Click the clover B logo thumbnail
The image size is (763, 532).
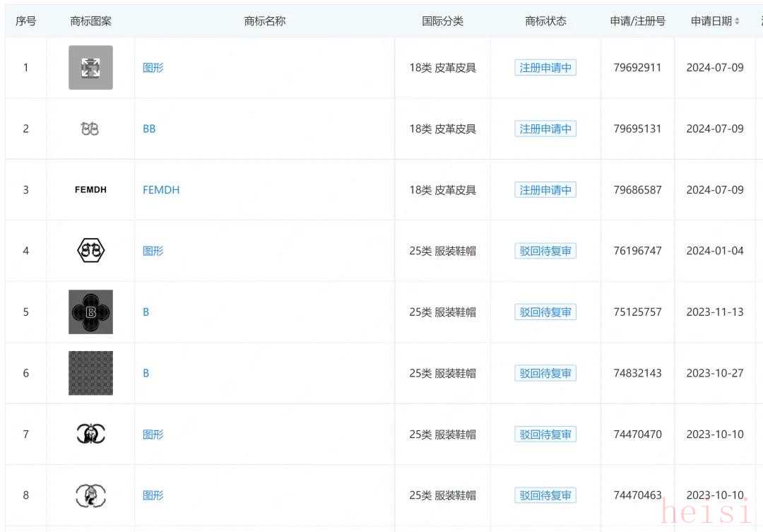[90, 312]
